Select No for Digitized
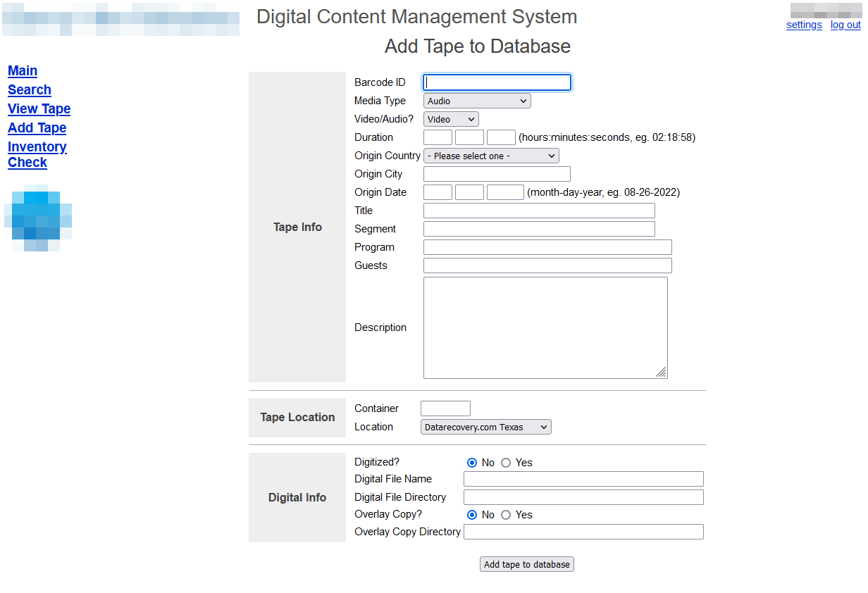The image size is (868, 593). [473, 462]
